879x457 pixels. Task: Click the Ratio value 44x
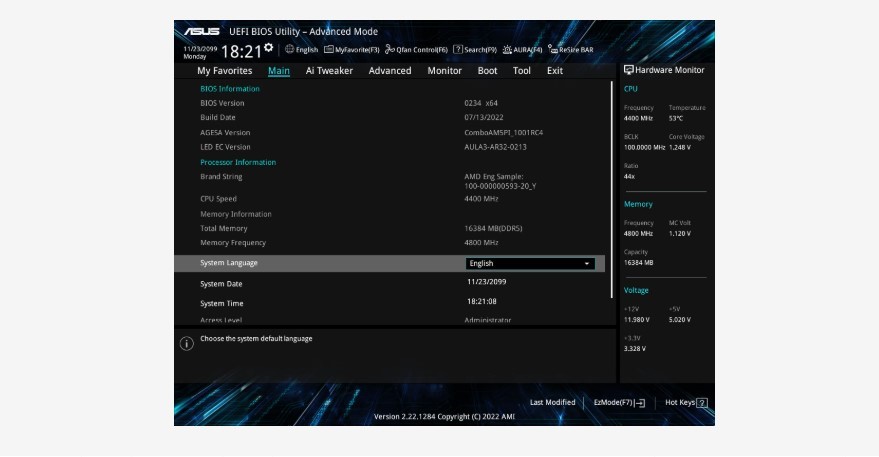630,177
